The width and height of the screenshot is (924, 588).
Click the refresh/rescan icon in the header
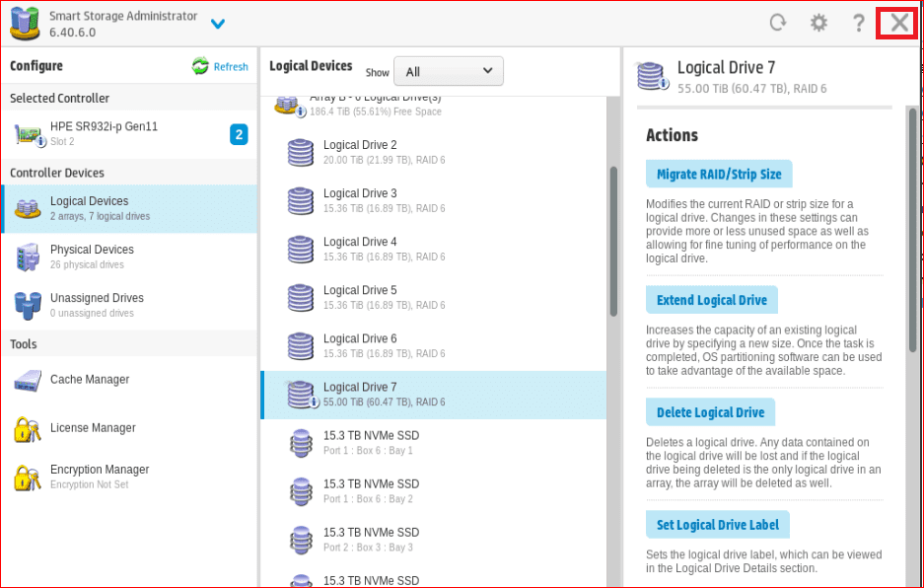point(778,23)
